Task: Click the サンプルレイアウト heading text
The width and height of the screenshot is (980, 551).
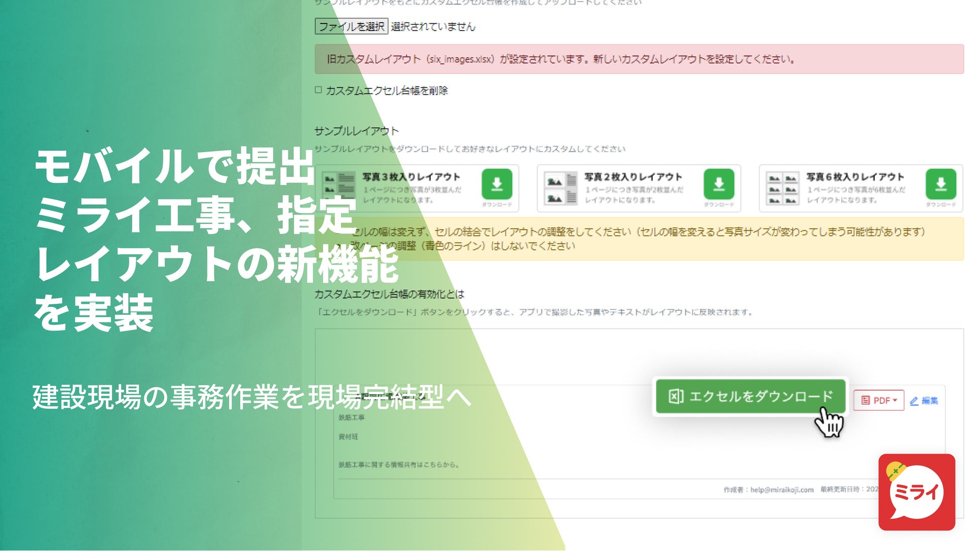Action: tap(356, 131)
